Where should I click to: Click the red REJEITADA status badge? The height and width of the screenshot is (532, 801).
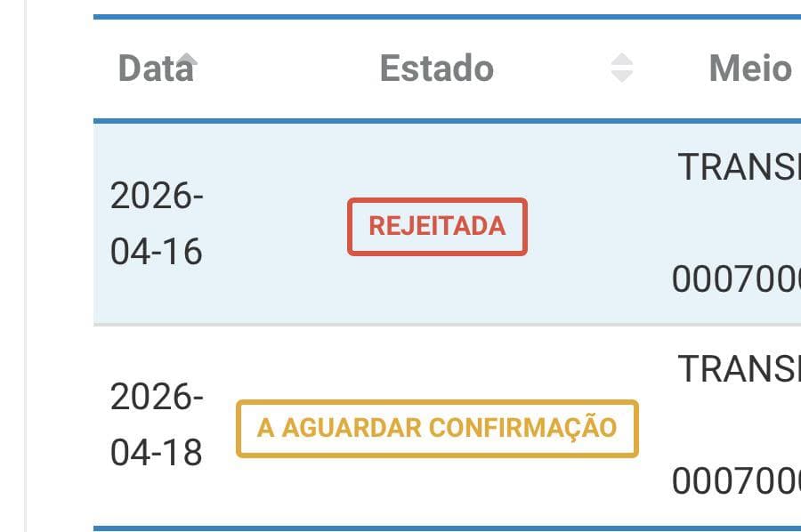[437, 226]
